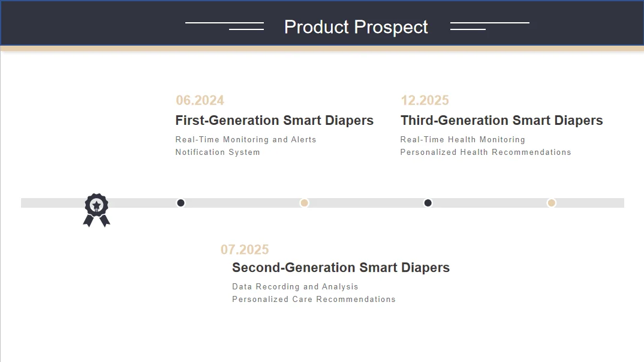Image resolution: width=644 pixels, height=362 pixels.
Task: Select the dark timeline dot under First-Generation
Action: click(180, 203)
